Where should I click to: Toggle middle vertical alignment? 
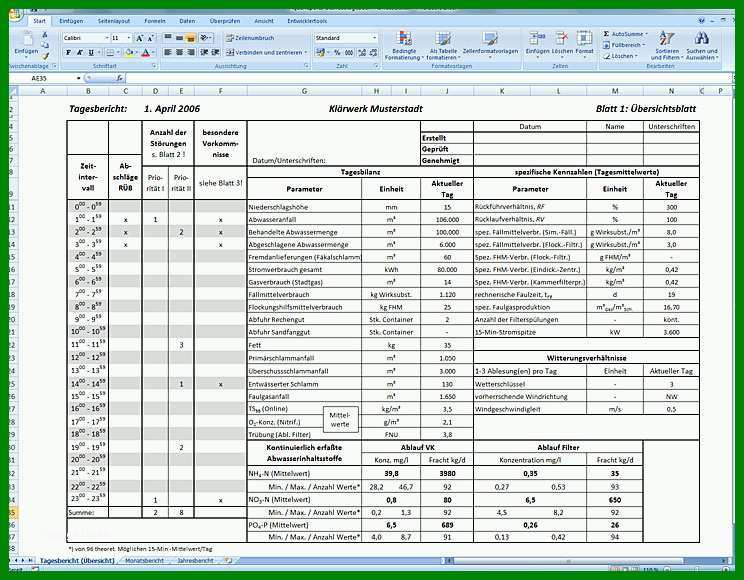(x=179, y=37)
